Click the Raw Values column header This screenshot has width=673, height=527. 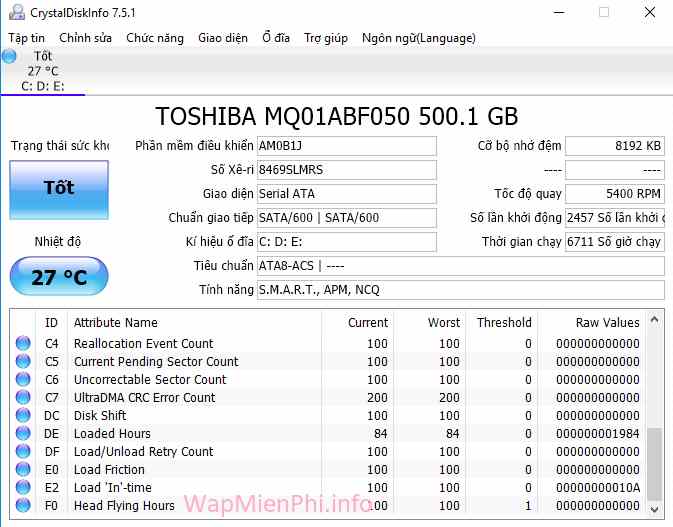click(592, 323)
